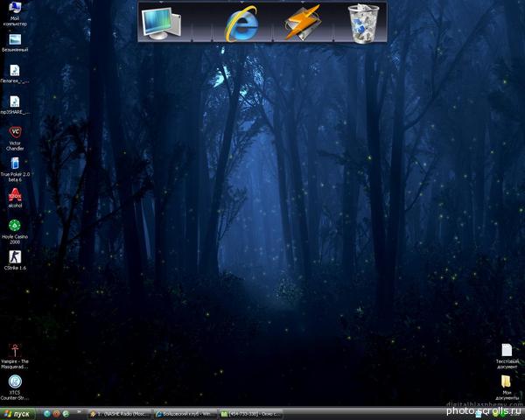The width and height of the screenshot is (525, 420).
Task: Open the Пуск start menu
Action: (17, 414)
